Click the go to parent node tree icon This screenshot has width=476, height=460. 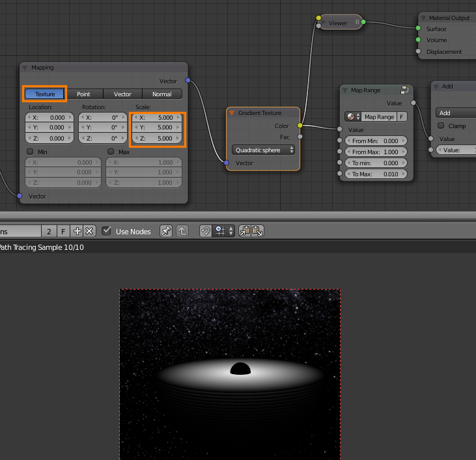[183, 231]
